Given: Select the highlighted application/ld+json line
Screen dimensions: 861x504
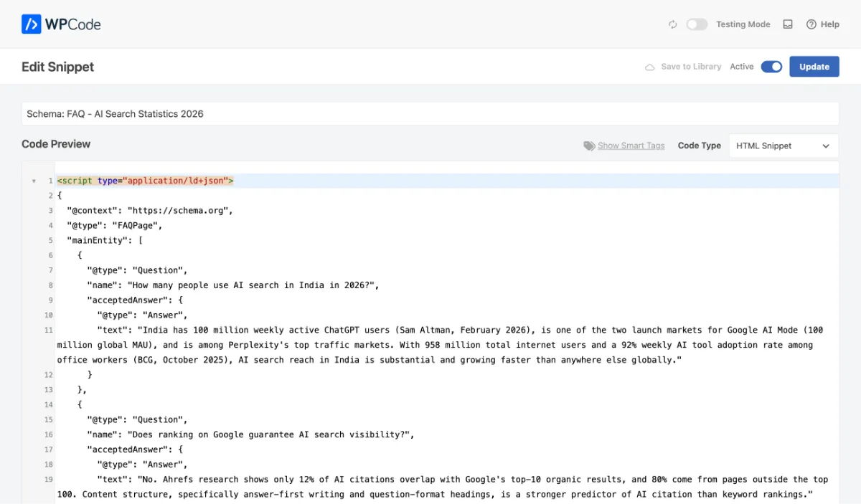Looking at the screenshot, I should pos(143,181).
